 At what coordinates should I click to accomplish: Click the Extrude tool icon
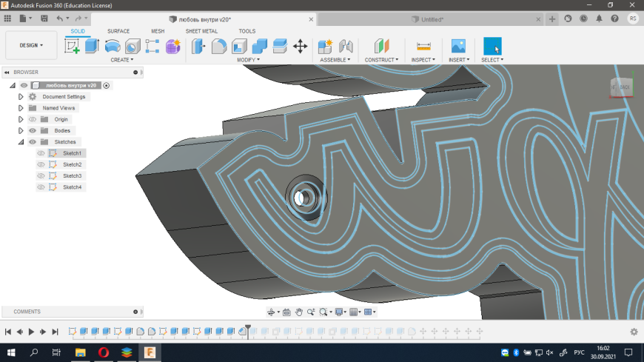92,46
